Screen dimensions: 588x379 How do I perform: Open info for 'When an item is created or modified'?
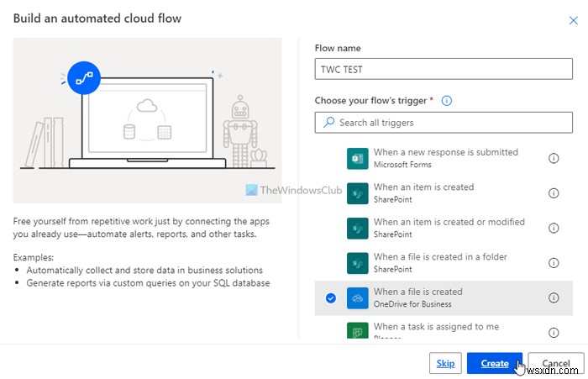554,228
